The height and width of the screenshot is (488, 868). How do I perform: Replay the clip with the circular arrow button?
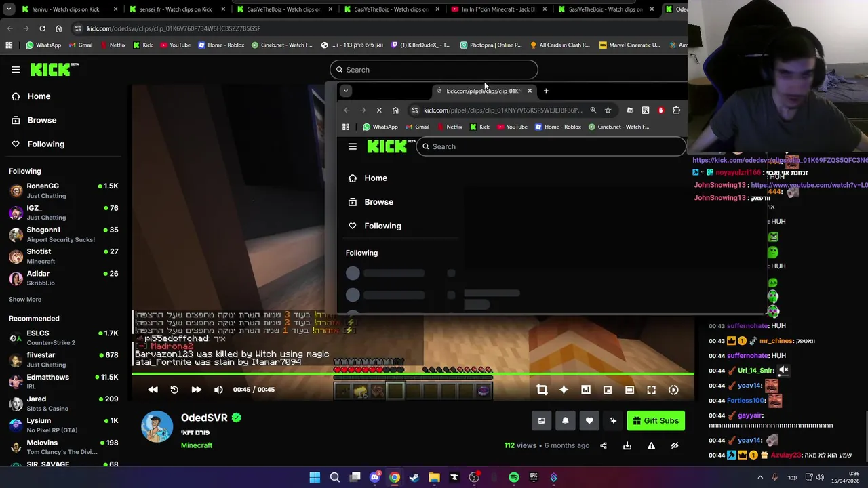point(174,390)
